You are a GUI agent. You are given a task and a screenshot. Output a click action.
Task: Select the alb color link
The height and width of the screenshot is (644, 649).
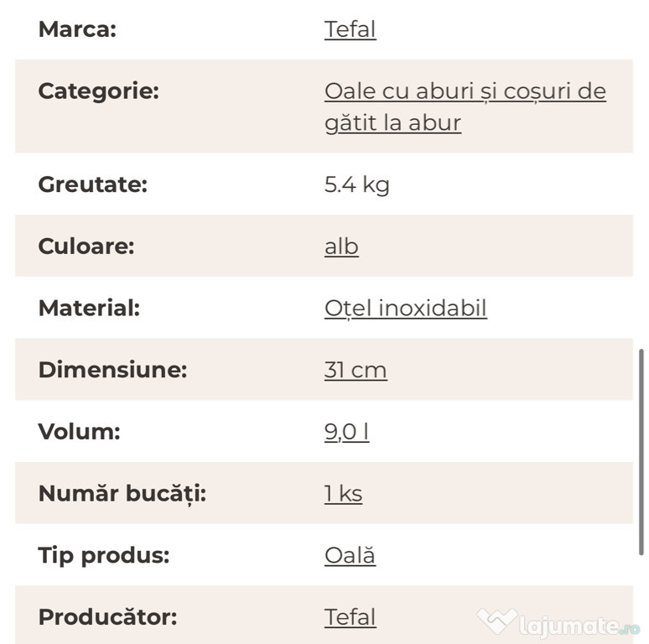[x=341, y=247]
